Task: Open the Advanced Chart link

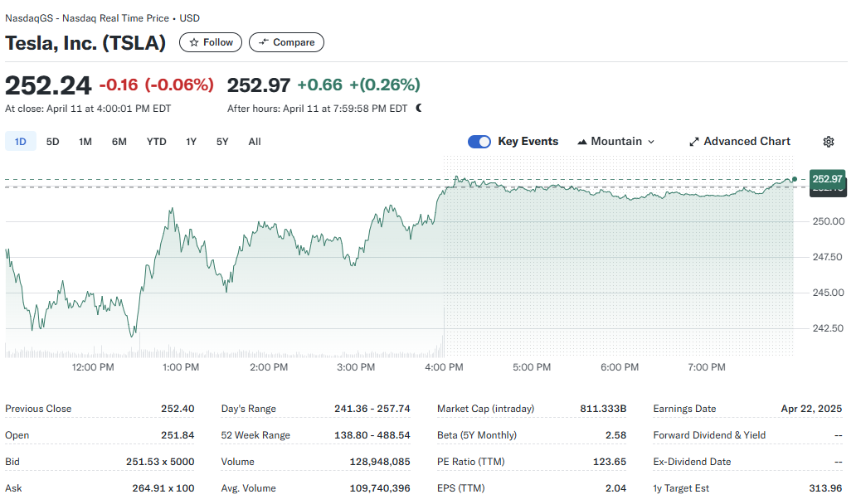Action: click(x=740, y=142)
